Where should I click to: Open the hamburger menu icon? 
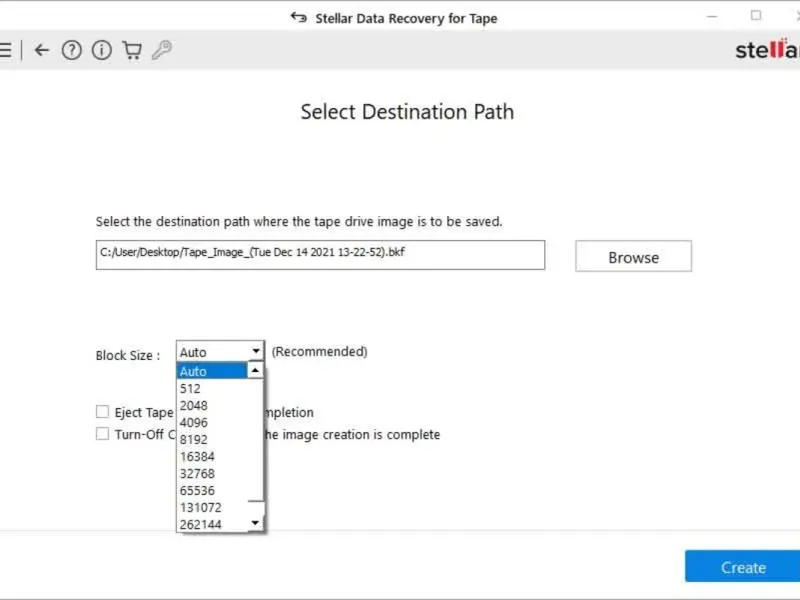[x=6, y=50]
